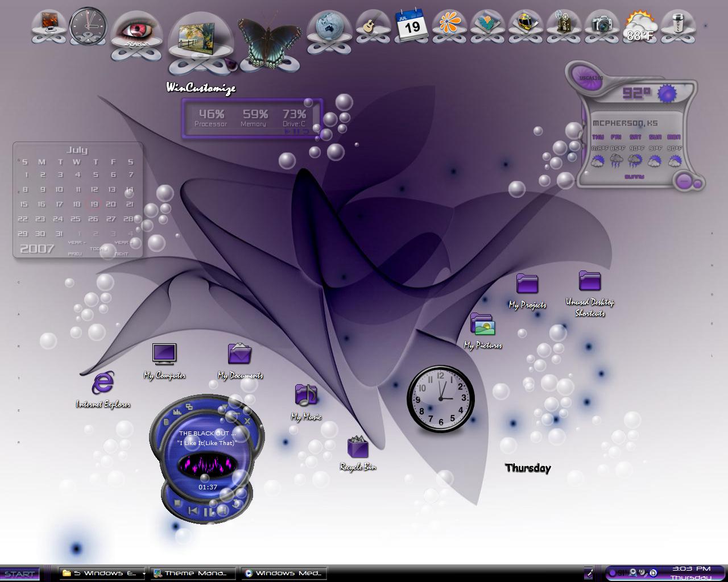Expand the 5 Windows Explorer taskbar group arrow
This screenshot has width=728, height=582.
(143, 573)
